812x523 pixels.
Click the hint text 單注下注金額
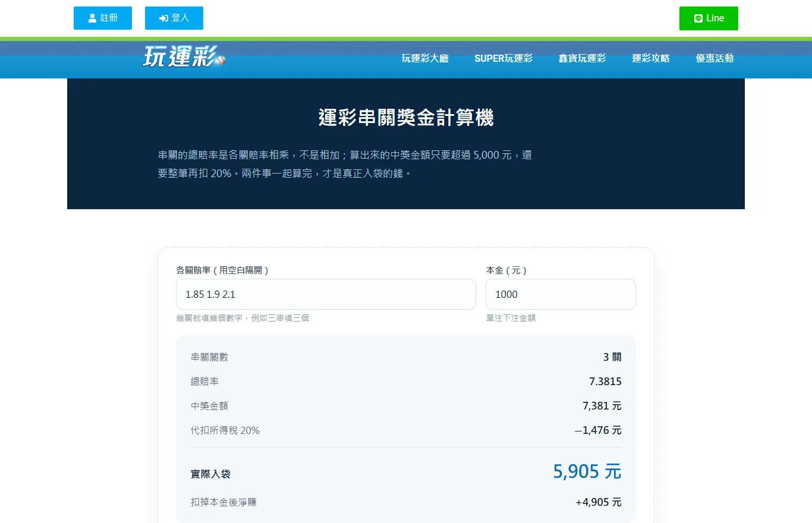click(x=511, y=318)
